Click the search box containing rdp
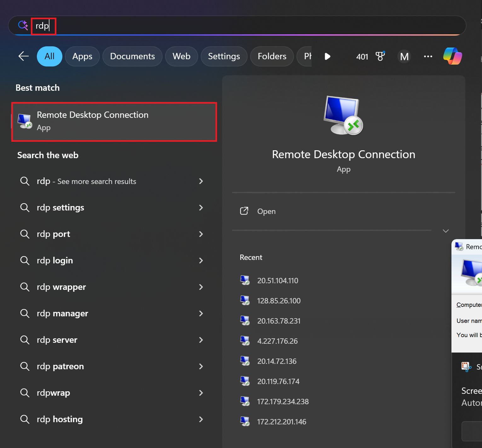 [x=237, y=26]
